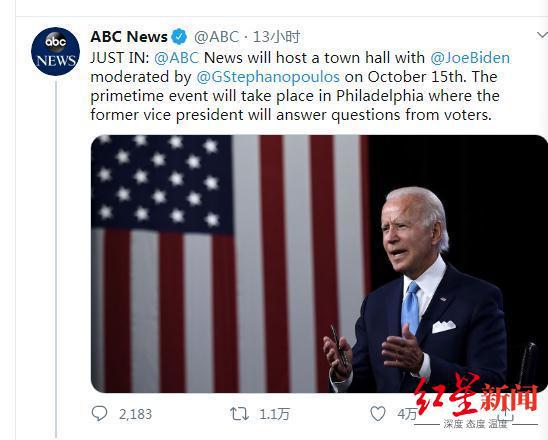548x440 pixels.
Task: Open the @GStephanopoulos mention link
Action: pyautogui.click(x=268, y=77)
